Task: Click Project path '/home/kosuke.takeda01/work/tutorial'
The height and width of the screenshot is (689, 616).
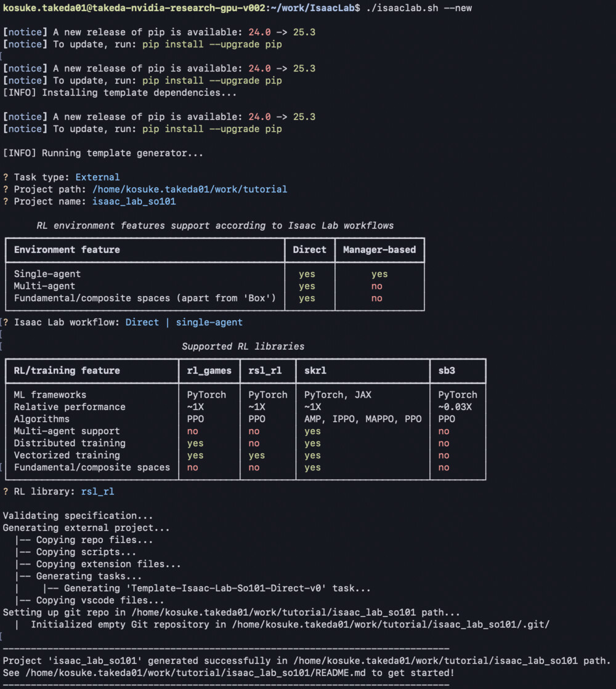Action: click(190, 190)
